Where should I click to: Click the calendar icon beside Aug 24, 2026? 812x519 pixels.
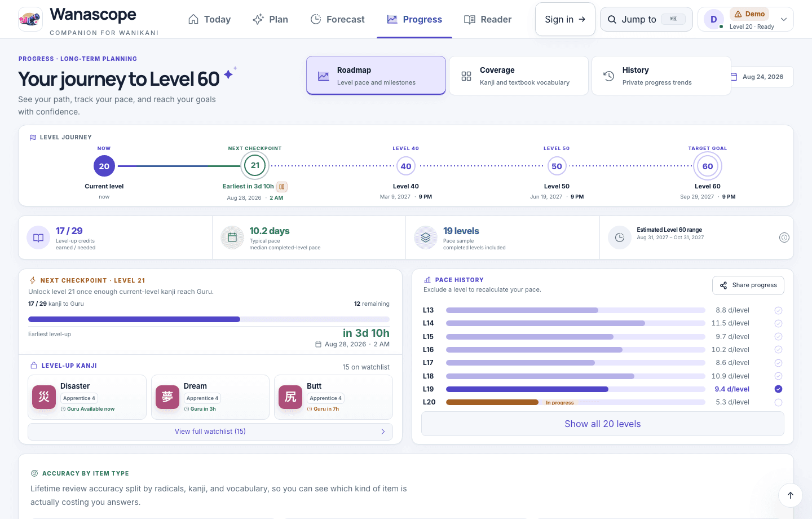(734, 77)
